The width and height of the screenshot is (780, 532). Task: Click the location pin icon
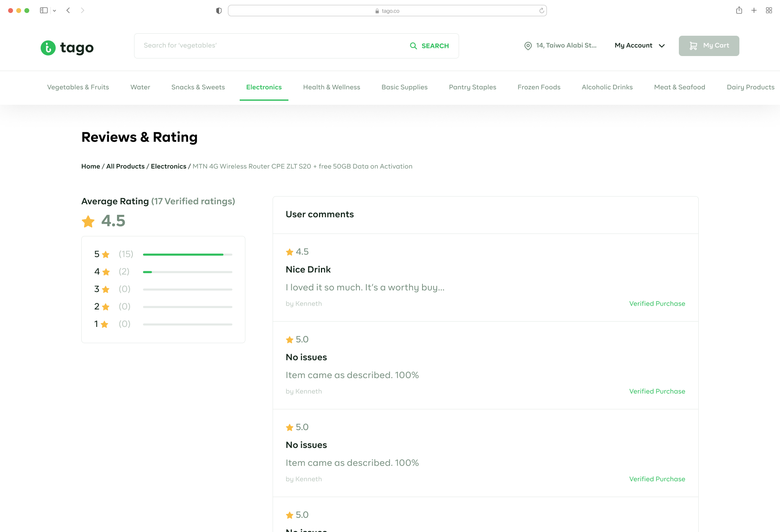527,45
